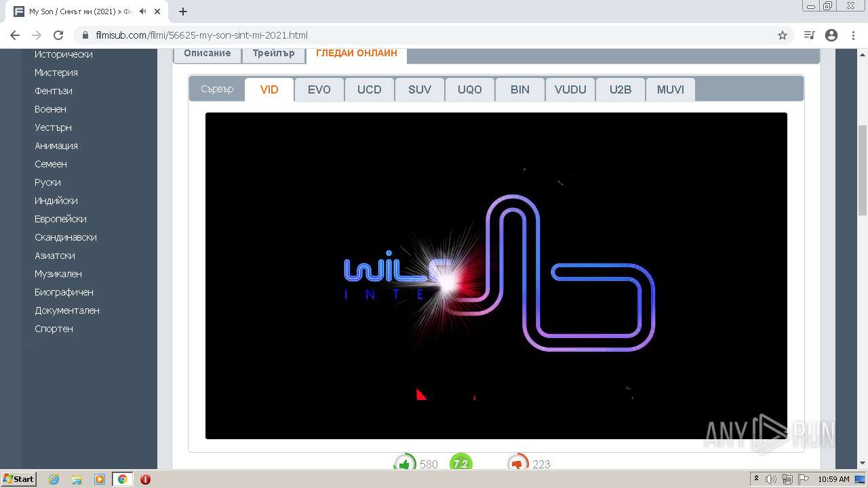
Task: Open the Спортен genre link
Action: pos(54,329)
